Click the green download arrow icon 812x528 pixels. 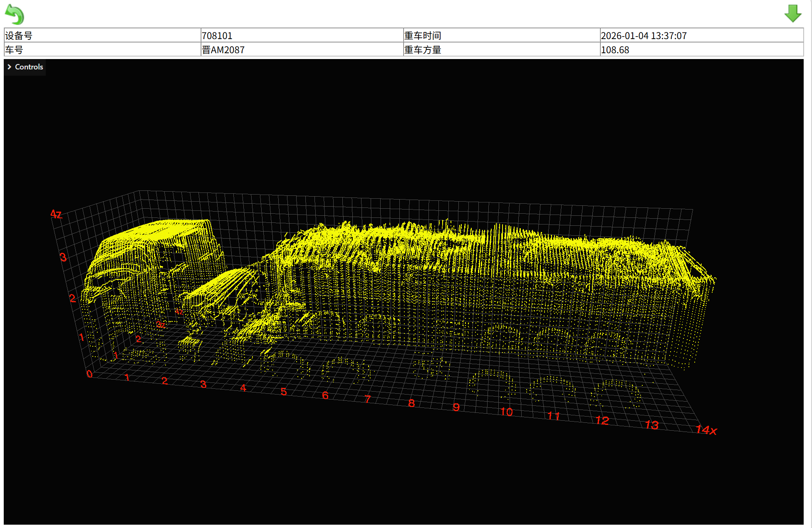coord(792,14)
